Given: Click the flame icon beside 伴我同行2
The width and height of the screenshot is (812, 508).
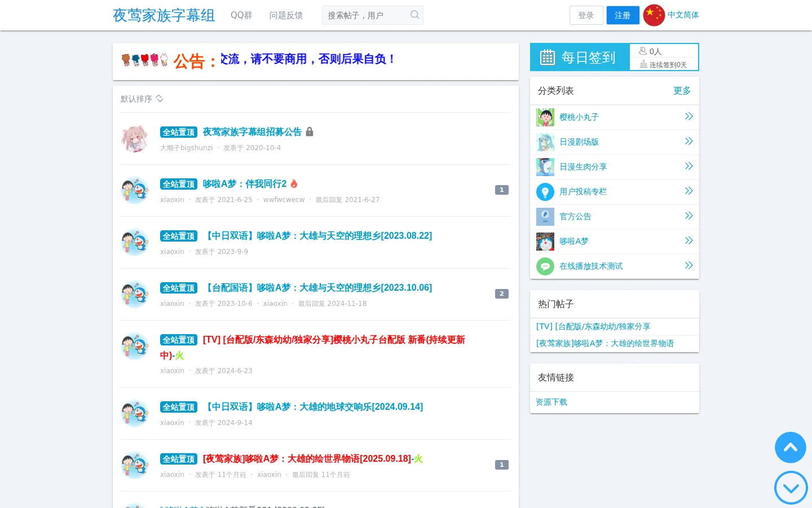Looking at the screenshot, I should (x=294, y=183).
